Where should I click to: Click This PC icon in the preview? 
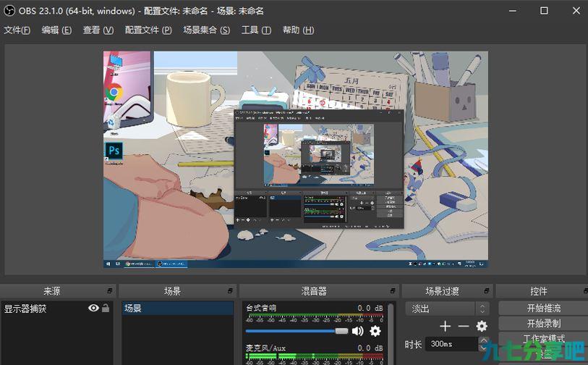[115, 64]
